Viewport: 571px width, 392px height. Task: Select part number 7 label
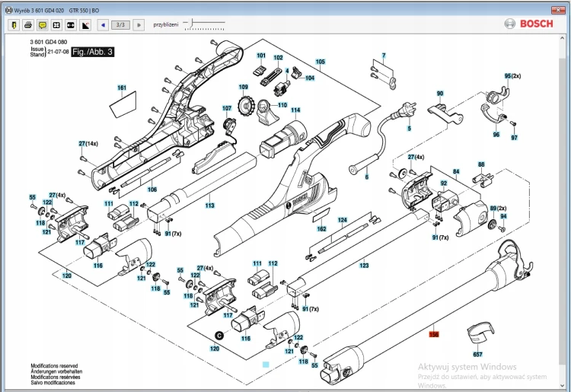384,56
